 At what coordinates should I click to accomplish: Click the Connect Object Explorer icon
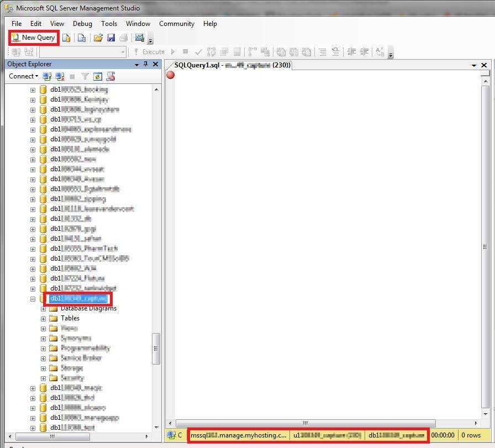pyautogui.click(x=48, y=76)
